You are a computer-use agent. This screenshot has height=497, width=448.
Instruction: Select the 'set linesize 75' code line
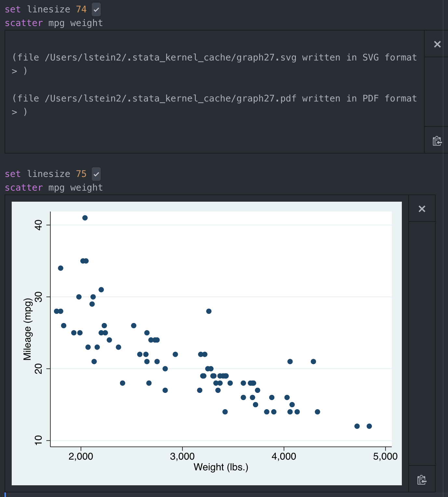pyautogui.click(x=46, y=174)
